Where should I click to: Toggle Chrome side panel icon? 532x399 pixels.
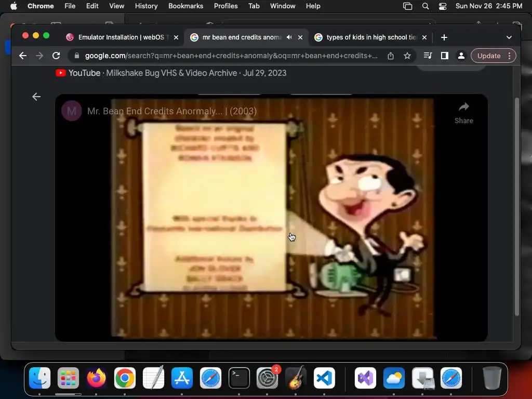pos(445,56)
